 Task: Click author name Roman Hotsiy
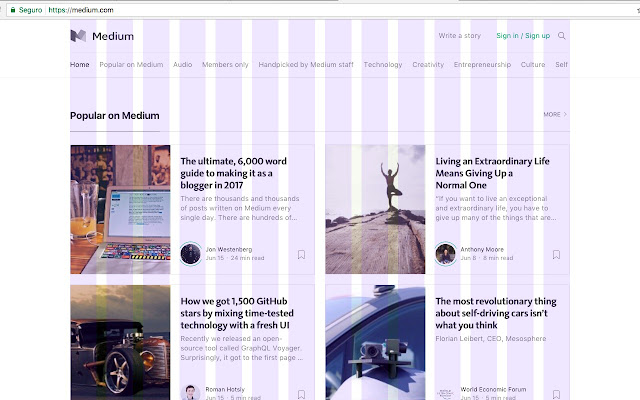225,389
